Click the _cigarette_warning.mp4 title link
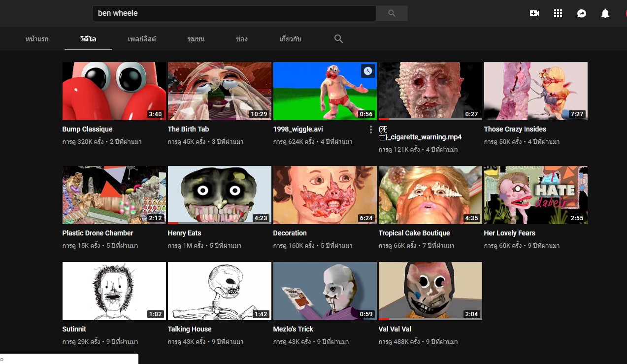Screen dimensions: 627x364 click(x=420, y=133)
